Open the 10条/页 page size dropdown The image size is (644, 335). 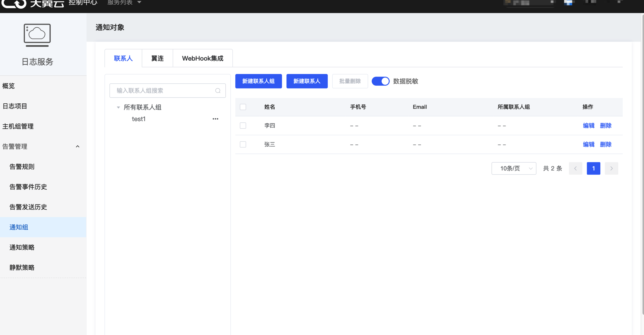click(x=514, y=169)
